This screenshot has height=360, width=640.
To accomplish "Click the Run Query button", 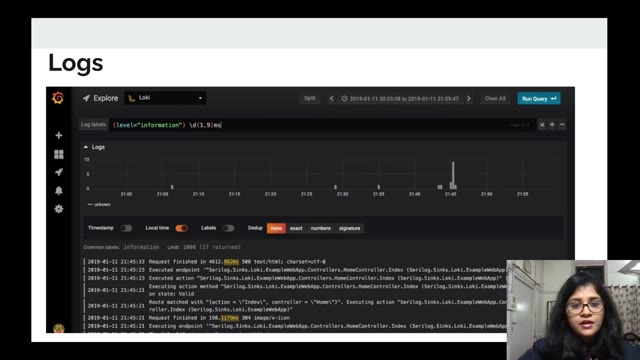I will click(x=539, y=98).
